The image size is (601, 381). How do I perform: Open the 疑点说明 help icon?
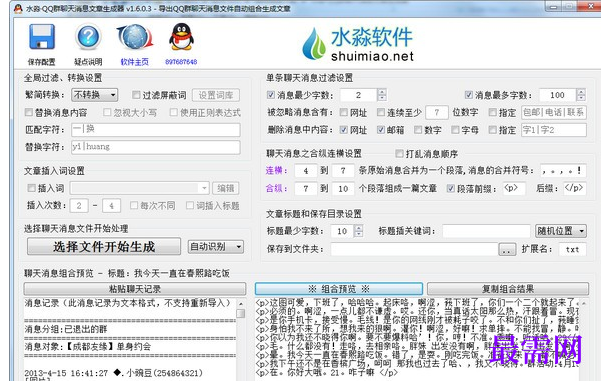pyautogui.click(x=88, y=37)
